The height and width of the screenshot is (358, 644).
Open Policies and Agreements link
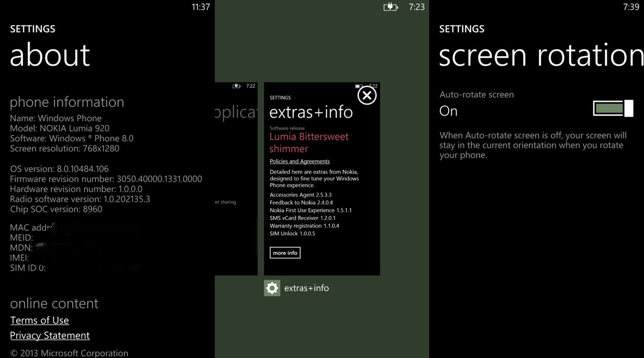click(299, 161)
